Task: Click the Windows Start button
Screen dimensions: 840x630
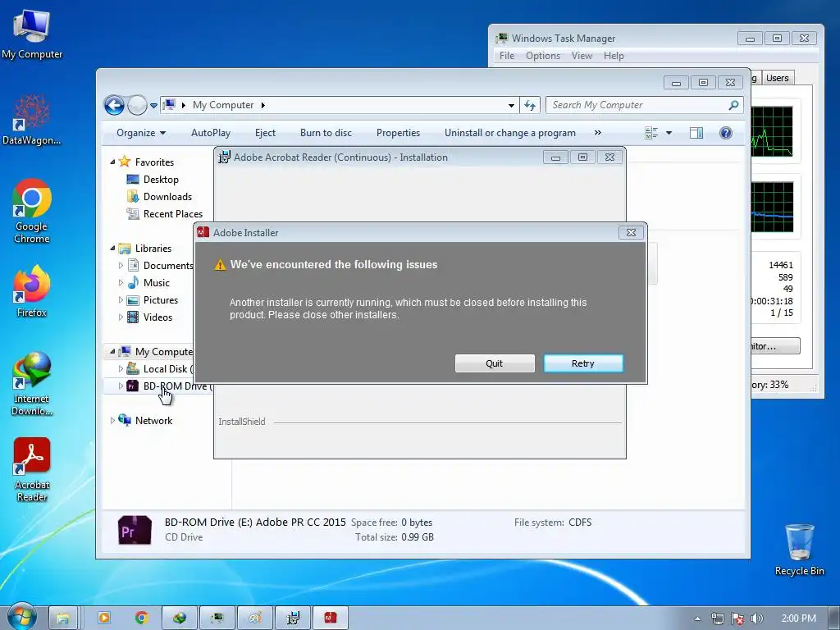Action: point(21,618)
